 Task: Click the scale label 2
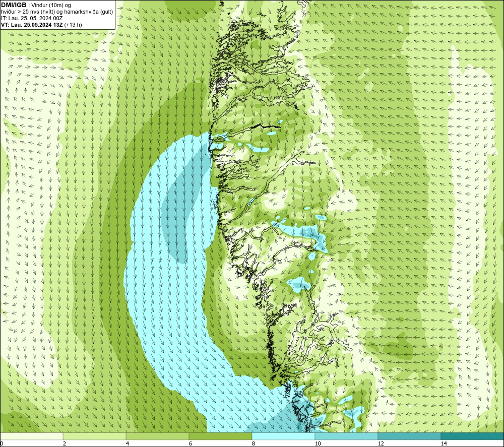(x=65, y=444)
